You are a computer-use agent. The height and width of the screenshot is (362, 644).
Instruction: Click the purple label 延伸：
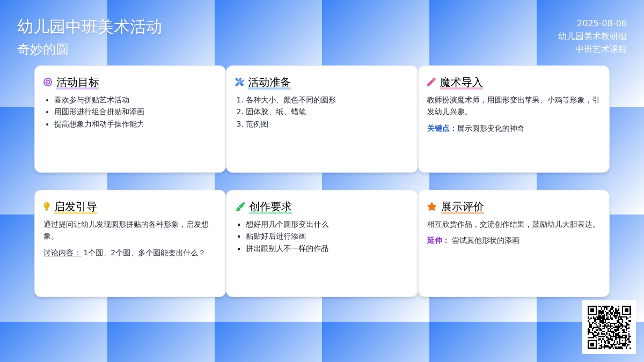point(438,240)
